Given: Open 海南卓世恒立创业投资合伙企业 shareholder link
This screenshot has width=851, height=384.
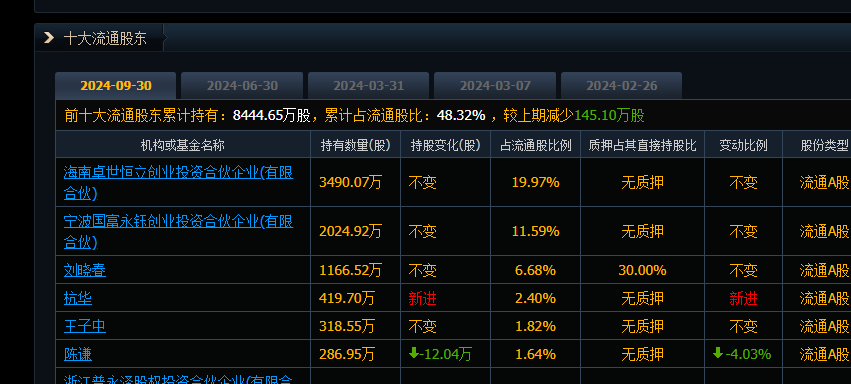Looking at the screenshot, I should pos(179,183).
